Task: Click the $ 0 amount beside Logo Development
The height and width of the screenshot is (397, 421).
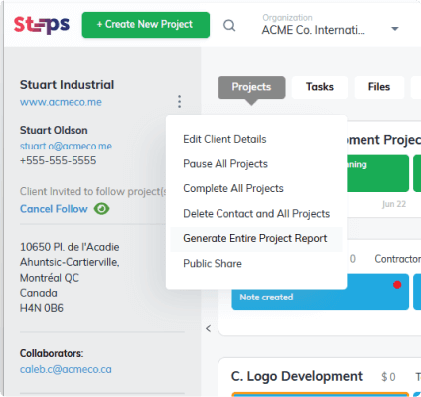Action: [388, 377]
